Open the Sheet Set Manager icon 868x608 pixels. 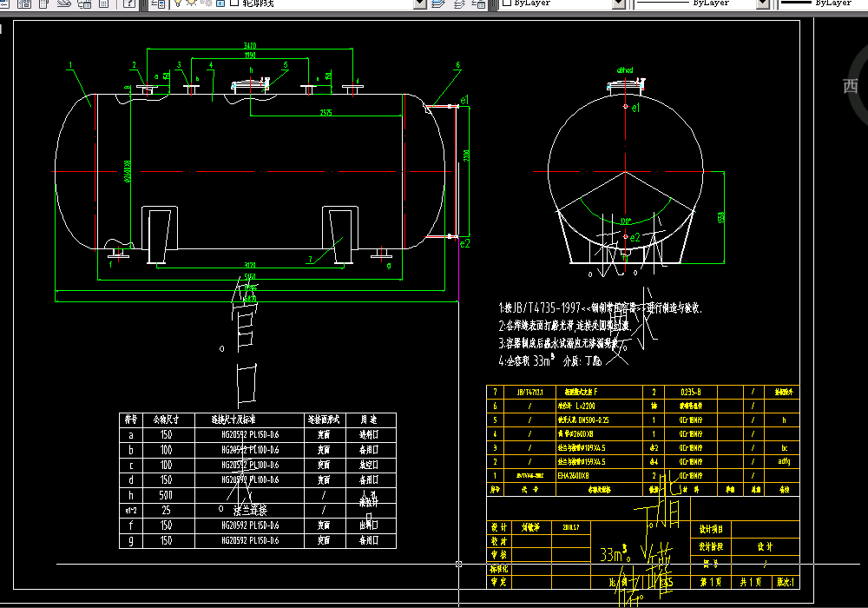pyautogui.click(x=65, y=3)
